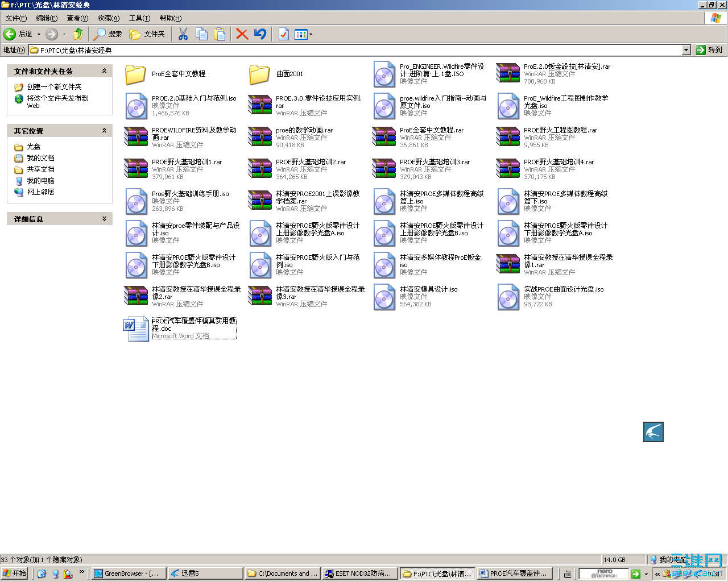Expand the Details (详细信息) panel
This screenshot has height=582, width=728.
tap(104, 219)
